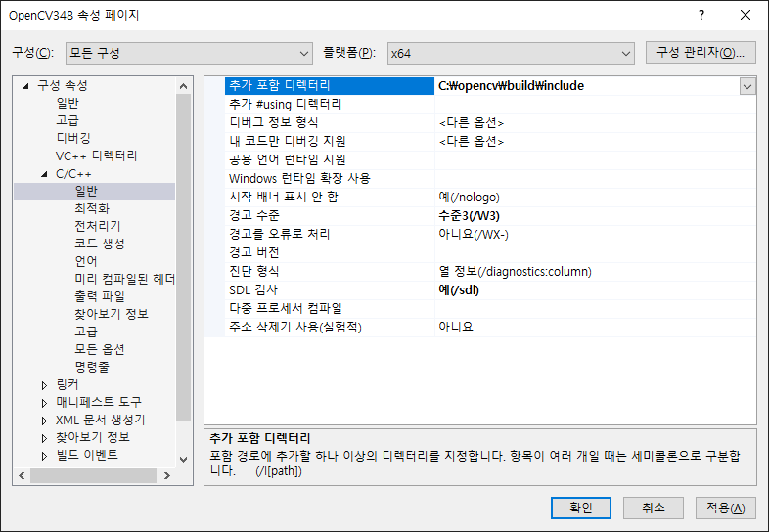Screen dimensions: 769x532
Task: Expand the 매니페스트 도구 node
Action: click(x=44, y=403)
